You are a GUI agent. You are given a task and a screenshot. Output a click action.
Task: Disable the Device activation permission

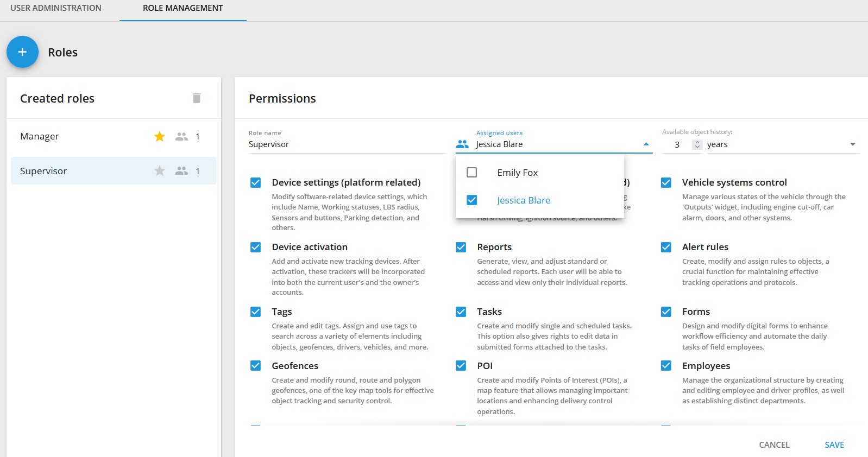click(256, 247)
